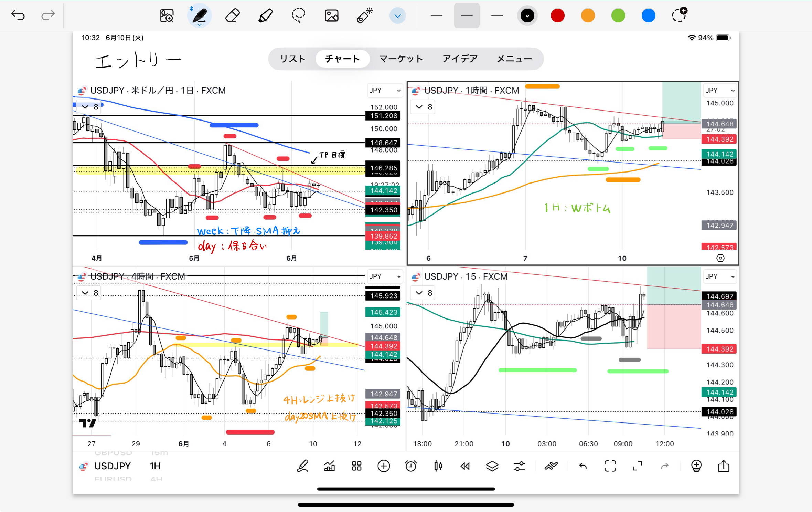Select the Eraser tool
The width and height of the screenshot is (812, 512).
click(x=232, y=15)
